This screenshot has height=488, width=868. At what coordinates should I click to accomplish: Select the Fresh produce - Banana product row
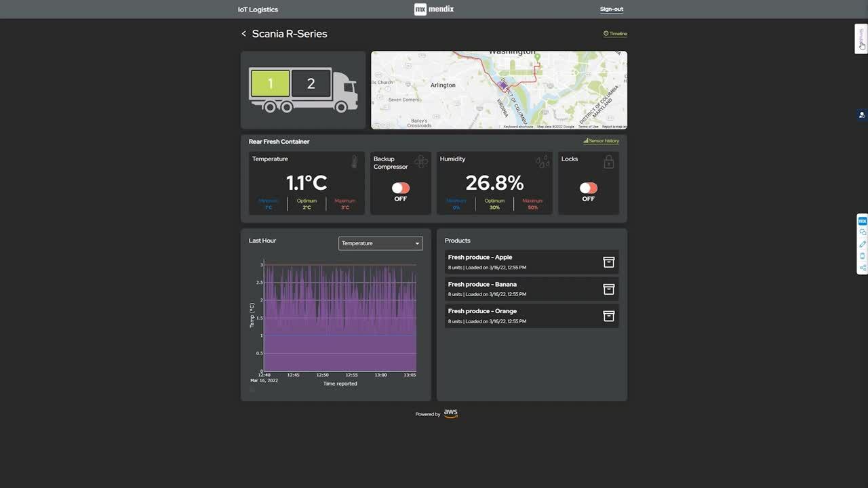point(532,289)
